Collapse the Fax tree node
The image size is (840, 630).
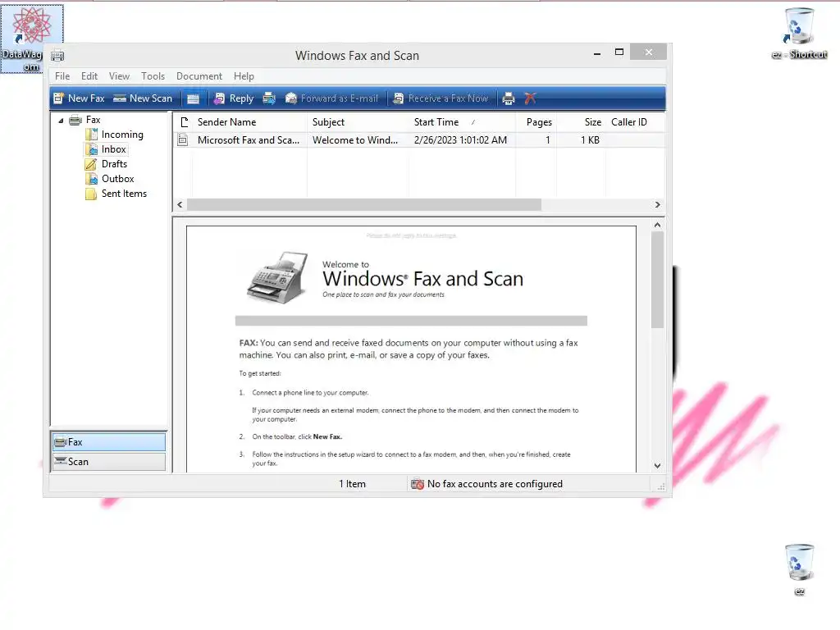61,121
